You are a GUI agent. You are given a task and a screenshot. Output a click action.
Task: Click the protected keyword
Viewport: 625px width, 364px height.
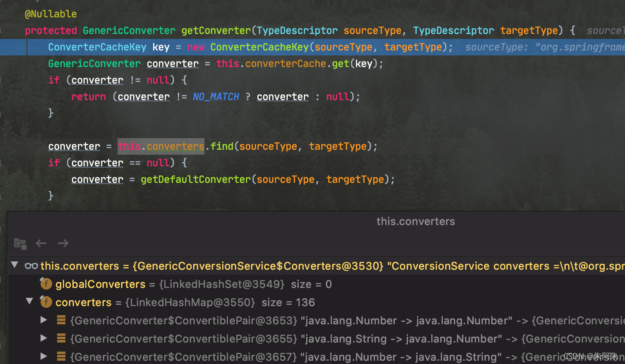tap(51, 31)
